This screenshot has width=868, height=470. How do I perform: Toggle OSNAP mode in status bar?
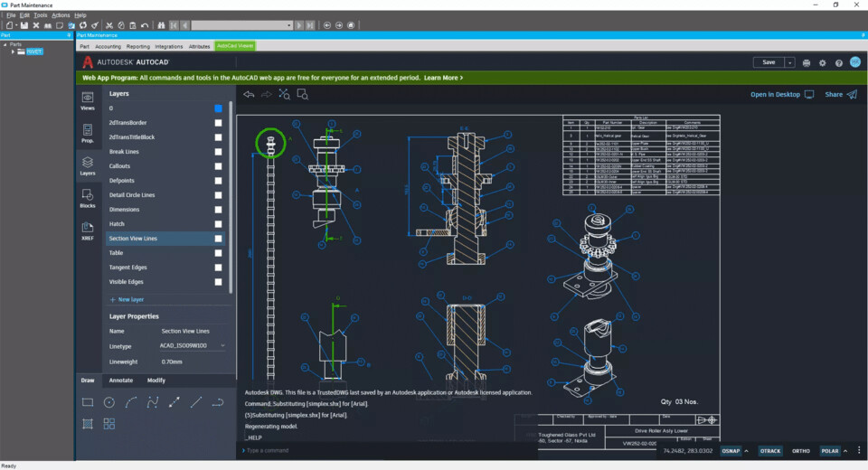731,451
